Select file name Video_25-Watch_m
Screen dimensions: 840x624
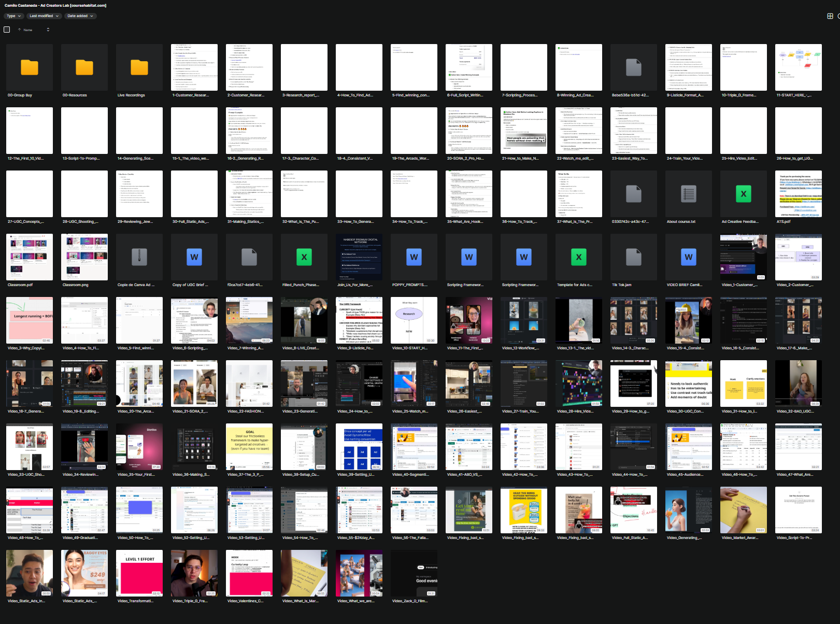coord(410,412)
